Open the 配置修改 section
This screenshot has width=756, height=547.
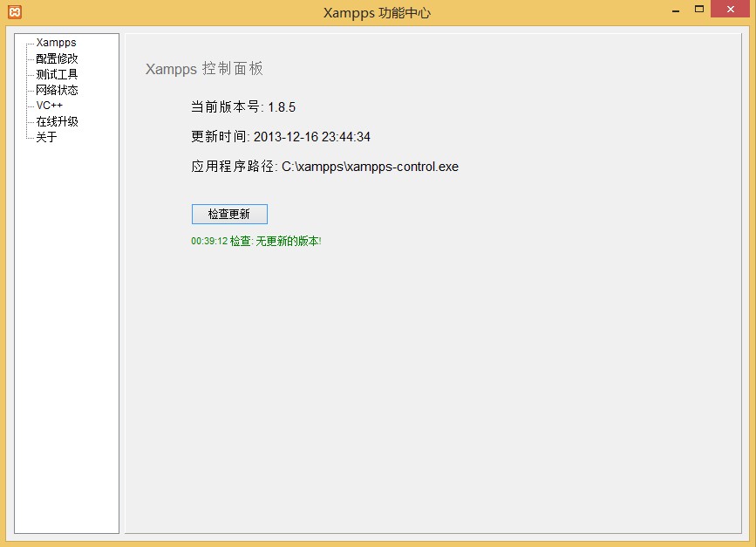pos(57,58)
